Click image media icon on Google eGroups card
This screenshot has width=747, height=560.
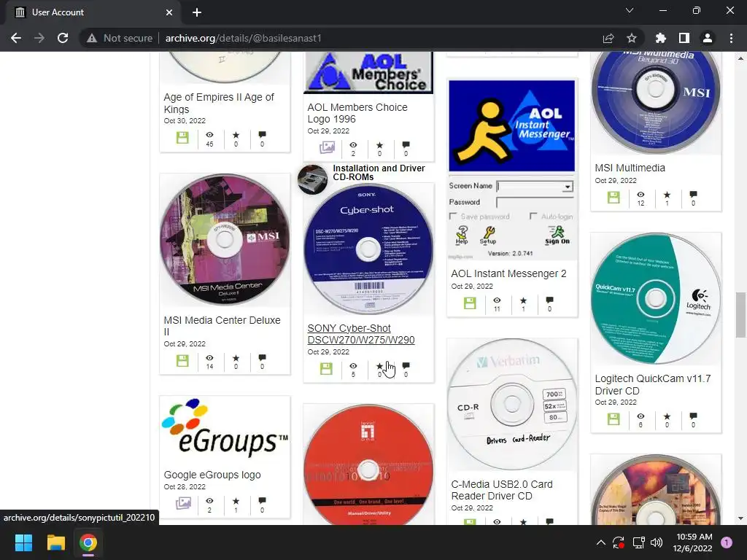(183, 503)
